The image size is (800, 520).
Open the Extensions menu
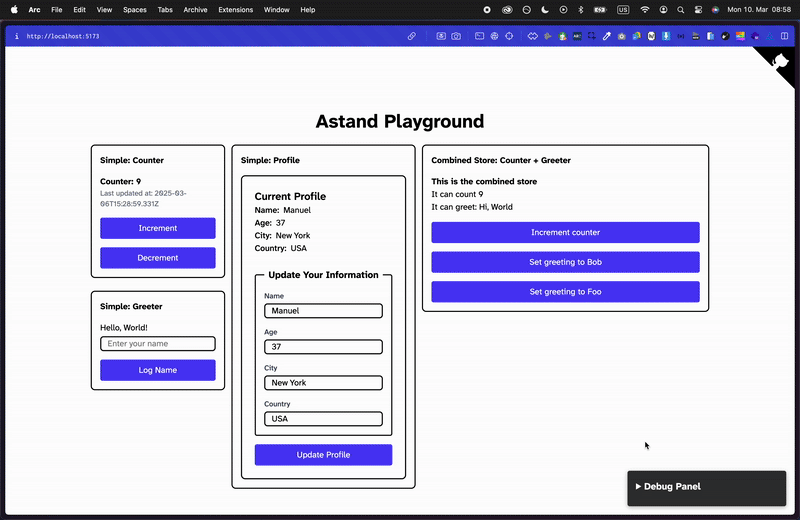pyautogui.click(x=235, y=9)
